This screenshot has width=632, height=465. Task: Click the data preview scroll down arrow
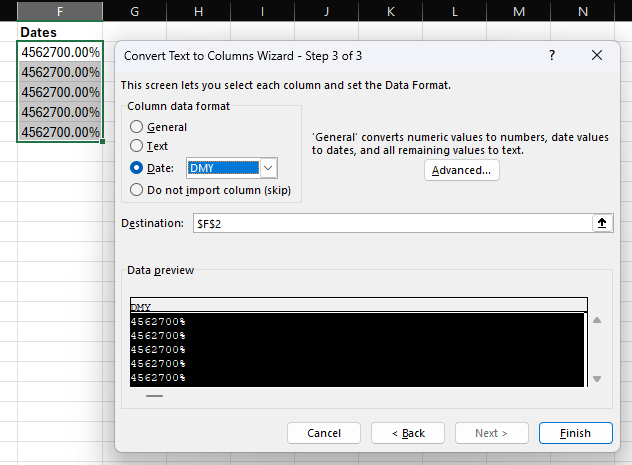(x=597, y=379)
